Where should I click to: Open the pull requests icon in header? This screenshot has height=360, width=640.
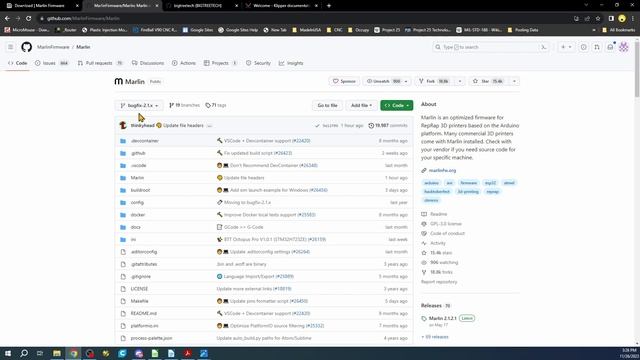coord(597,47)
